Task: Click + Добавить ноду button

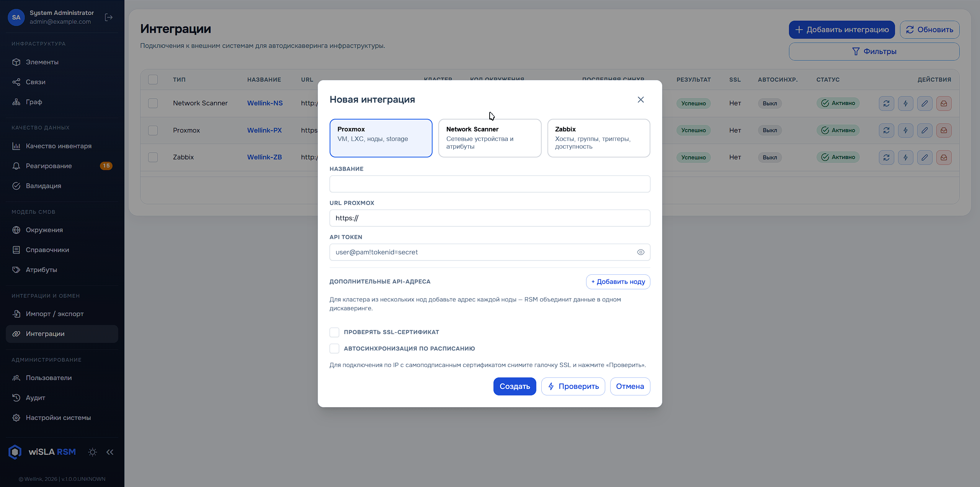Action: (618, 282)
